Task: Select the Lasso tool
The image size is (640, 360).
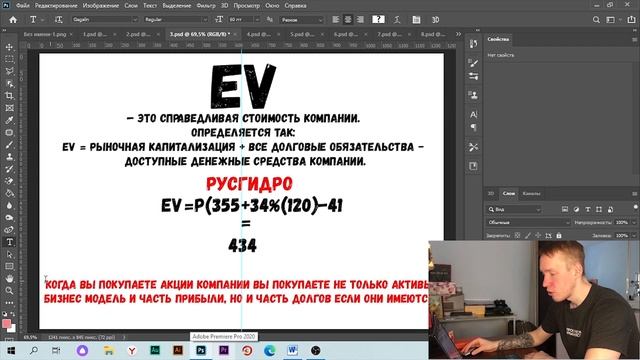Action: tap(9, 71)
